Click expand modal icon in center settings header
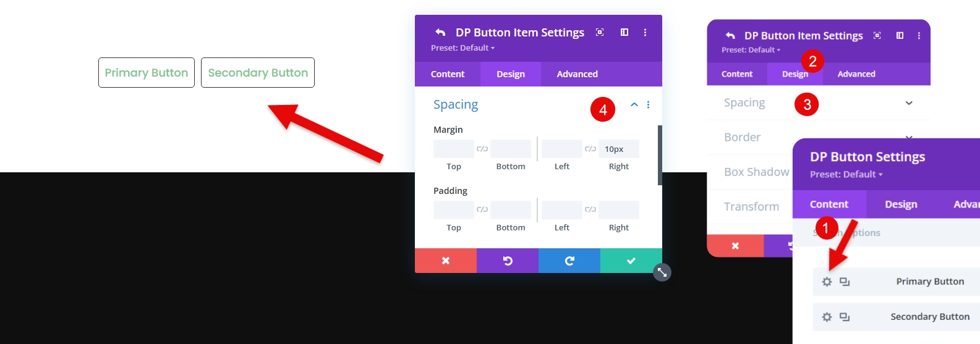The height and width of the screenshot is (344, 980). click(x=600, y=32)
